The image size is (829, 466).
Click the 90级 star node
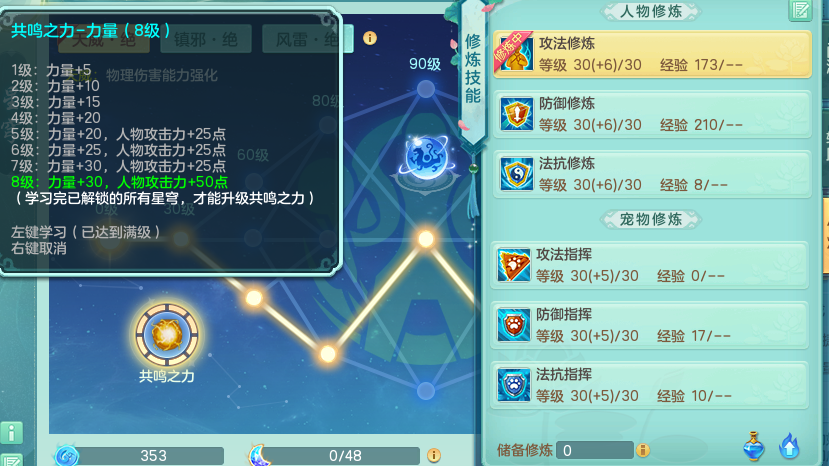point(426,89)
